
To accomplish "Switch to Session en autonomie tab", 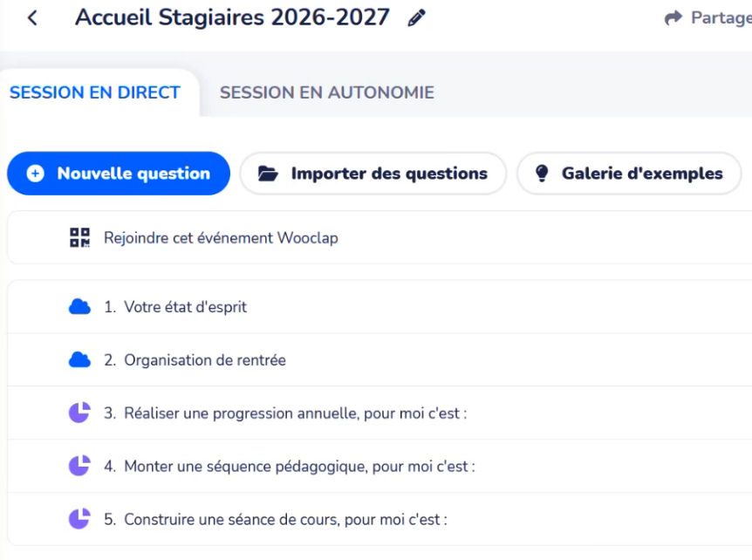I will click(x=326, y=92).
